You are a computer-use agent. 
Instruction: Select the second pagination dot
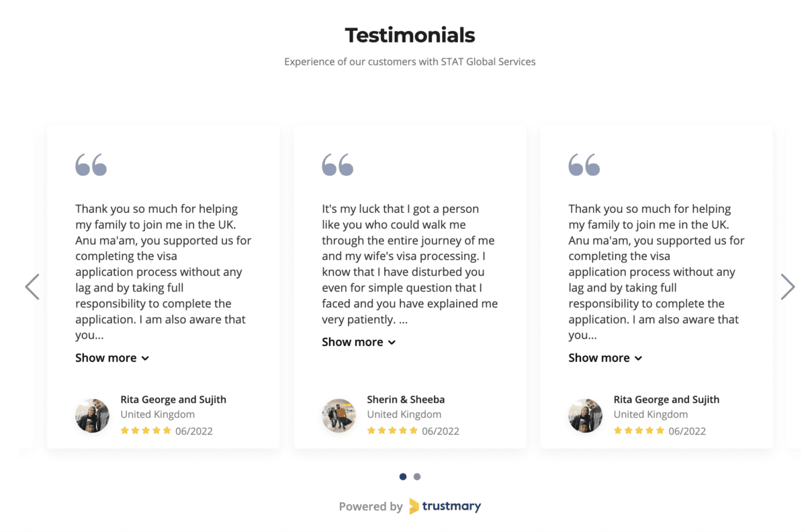tap(417, 476)
